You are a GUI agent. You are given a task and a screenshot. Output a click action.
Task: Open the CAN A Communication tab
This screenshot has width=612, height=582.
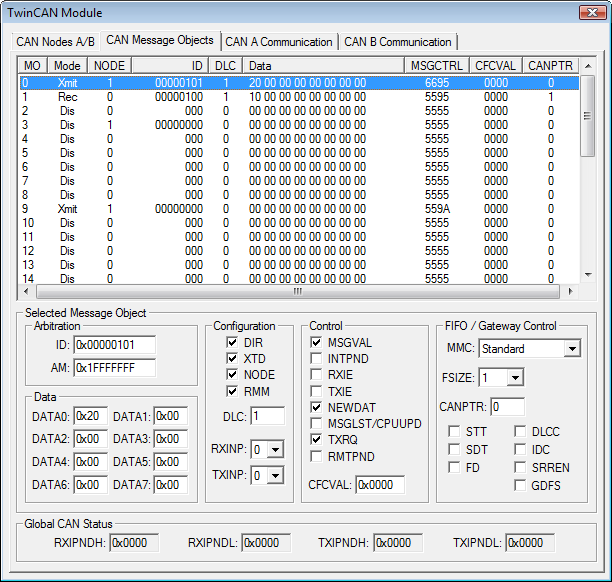[279, 42]
